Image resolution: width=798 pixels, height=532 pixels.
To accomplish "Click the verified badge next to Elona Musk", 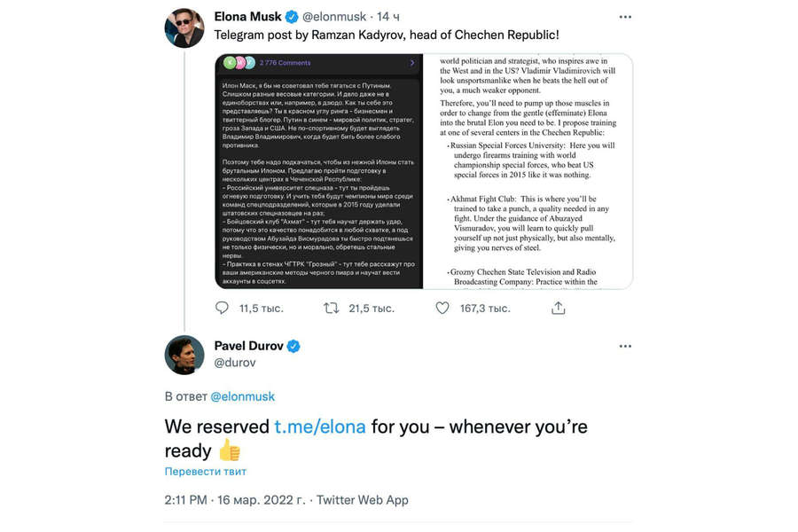I will tap(292, 17).
